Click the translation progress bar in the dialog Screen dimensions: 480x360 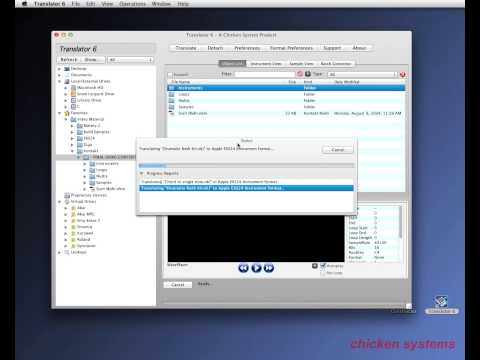(246, 165)
